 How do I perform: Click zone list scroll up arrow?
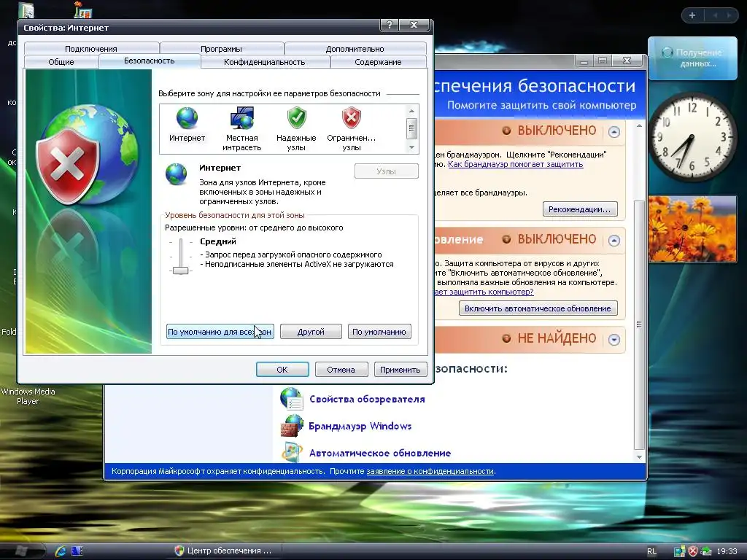pyautogui.click(x=412, y=111)
